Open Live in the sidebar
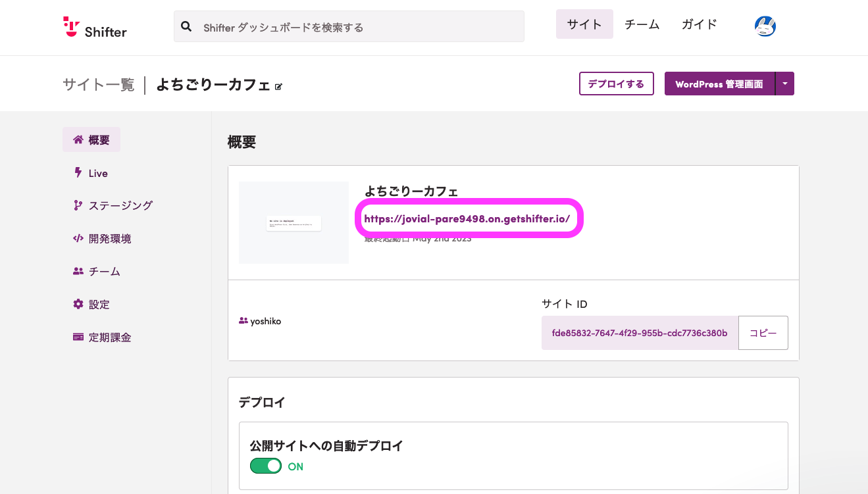 pos(90,173)
